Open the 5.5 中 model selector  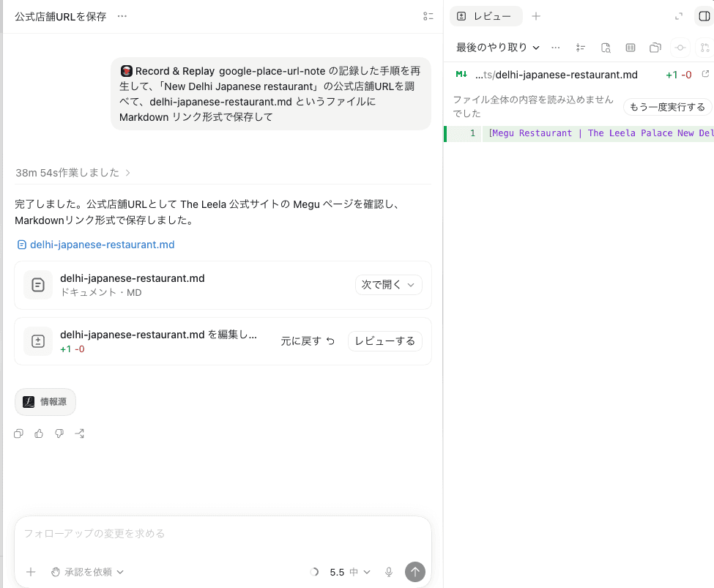click(x=350, y=572)
